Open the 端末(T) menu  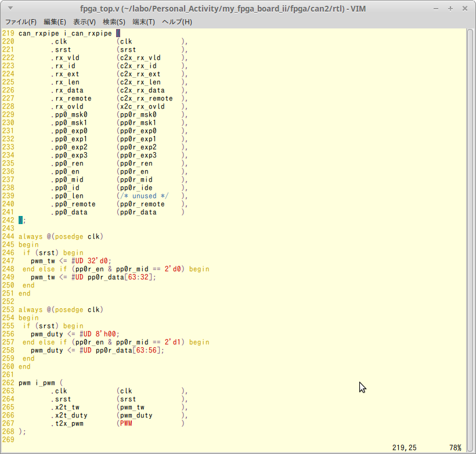pos(143,22)
